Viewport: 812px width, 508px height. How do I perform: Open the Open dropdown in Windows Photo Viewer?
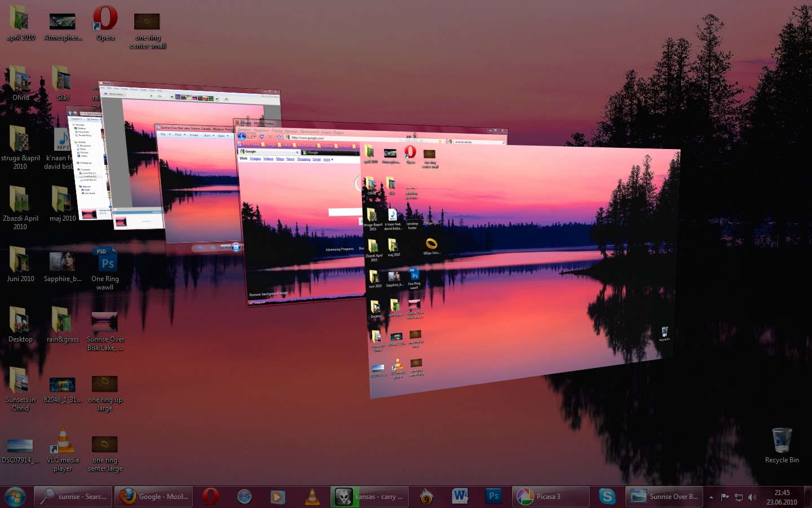click(228, 136)
